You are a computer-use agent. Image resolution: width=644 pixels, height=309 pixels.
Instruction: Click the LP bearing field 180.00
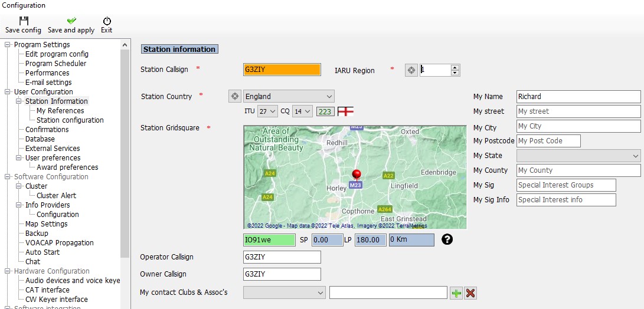pos(371,240)
